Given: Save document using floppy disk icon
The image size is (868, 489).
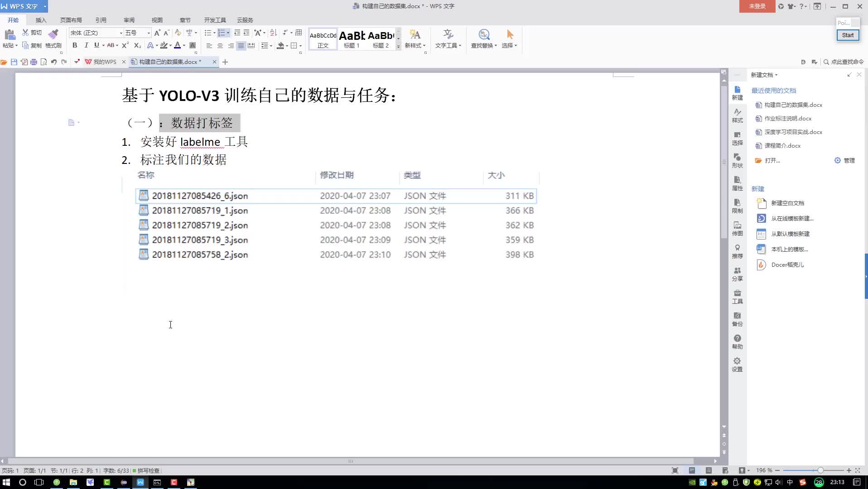Looking at the screenshot, I should click(x=14, y=62).
